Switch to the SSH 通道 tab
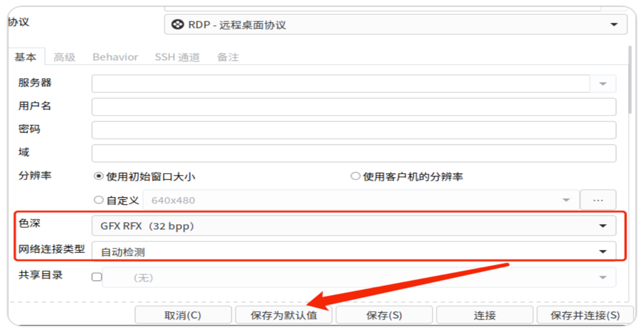The image size is (644, 330). (177, 57)
